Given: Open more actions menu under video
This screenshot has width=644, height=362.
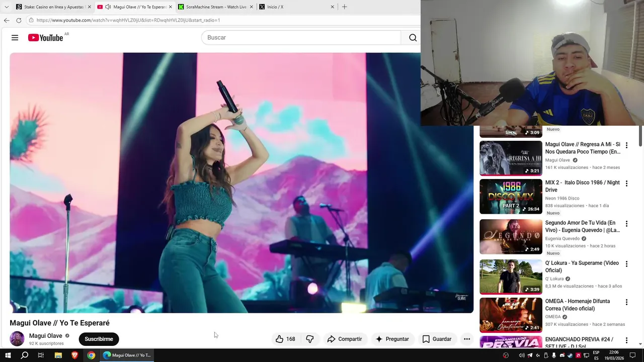Looking at the screenshot, I should click(x=467, y=339).
